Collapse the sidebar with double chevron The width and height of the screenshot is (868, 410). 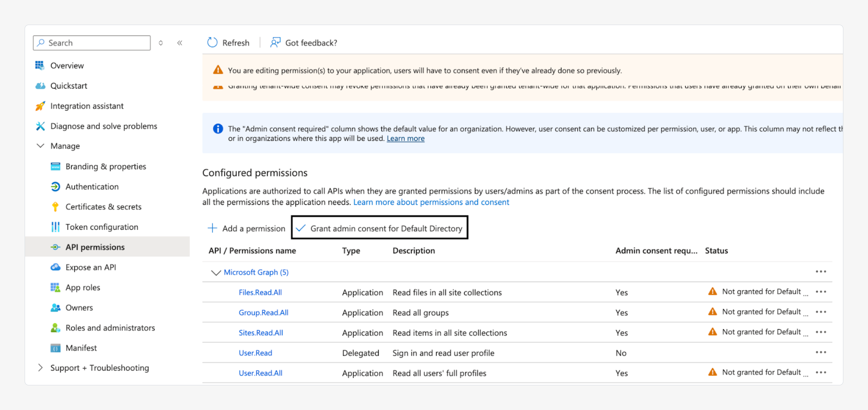coord(180,43)
